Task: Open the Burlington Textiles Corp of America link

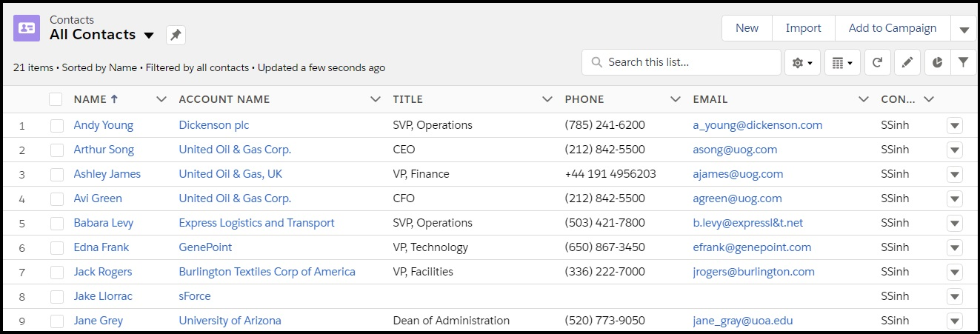Action: [x=267, y=272]
